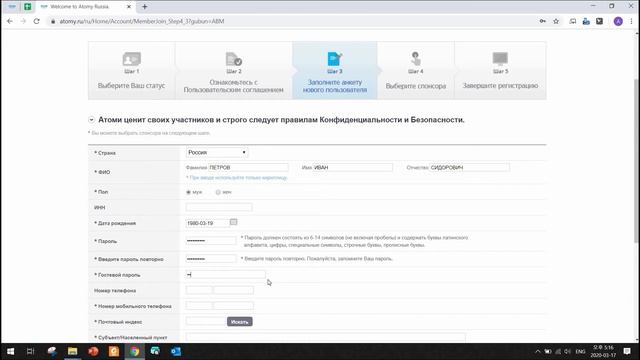Open the teal store app on taskbar
The height and width of the screenshot is (360, 640).
155,351
